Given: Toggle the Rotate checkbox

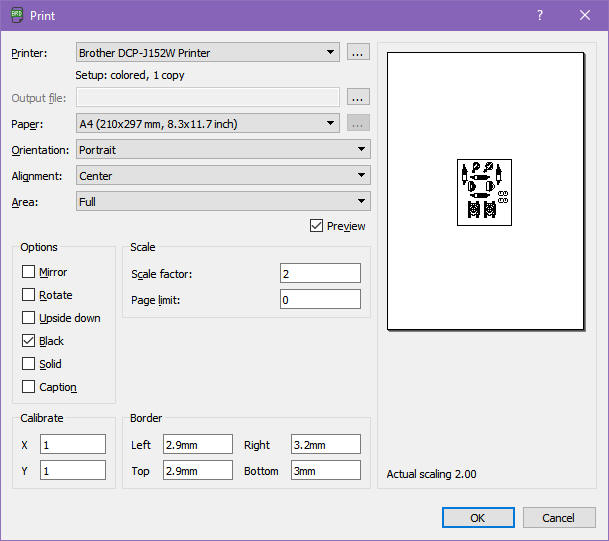Looking at the screenshot, I should (28, 295).
